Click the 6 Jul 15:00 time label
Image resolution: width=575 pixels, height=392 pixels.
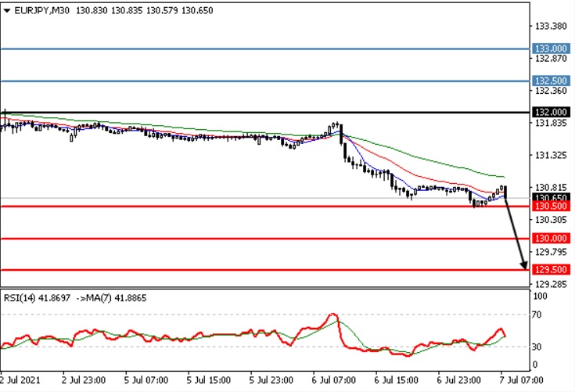click(x=396, y=380)
